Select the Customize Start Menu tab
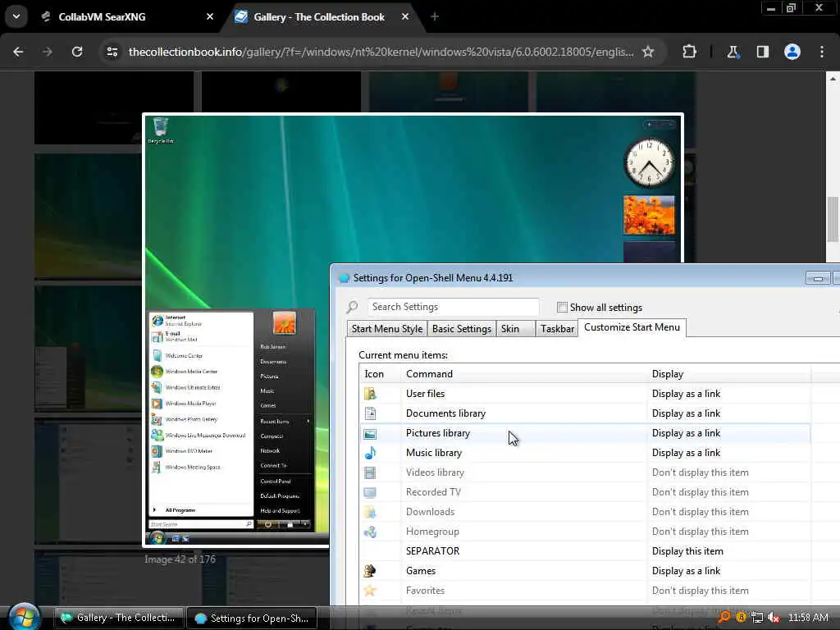Viewport: 840px width, 630px height. [632, 327]
